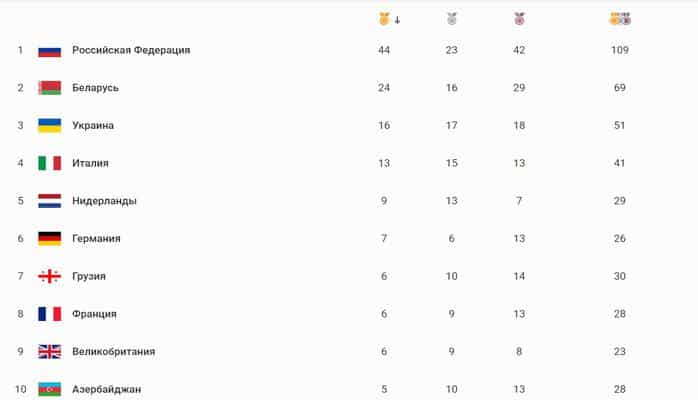Click the Ukraine flag icon

(x=49, y=126)
